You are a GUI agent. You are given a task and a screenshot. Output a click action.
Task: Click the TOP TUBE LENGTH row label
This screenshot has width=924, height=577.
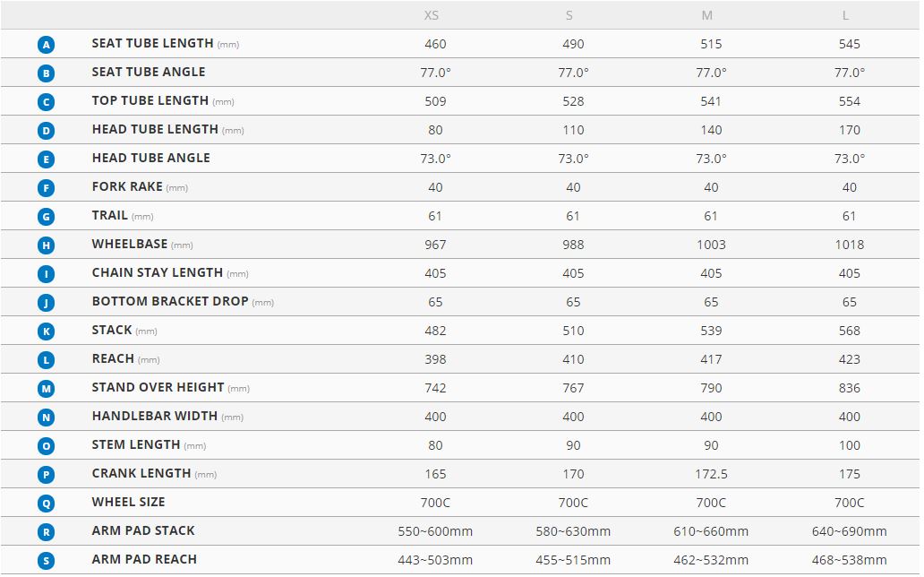150,100
